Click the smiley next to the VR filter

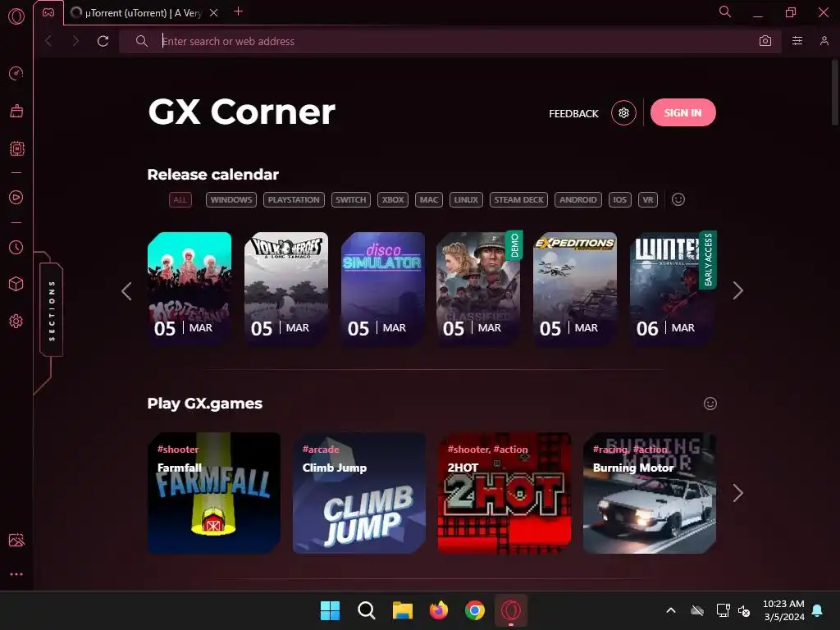click(678, 200)
